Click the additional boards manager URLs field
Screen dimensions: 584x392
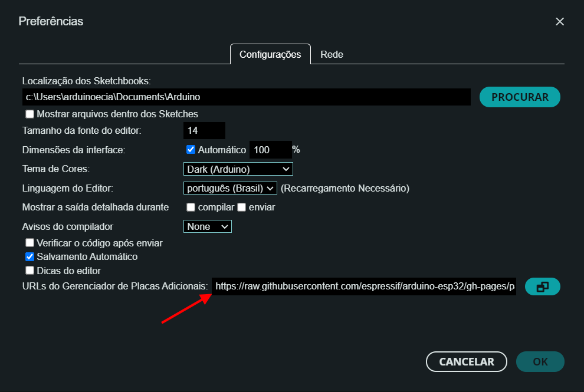(364, 286)
